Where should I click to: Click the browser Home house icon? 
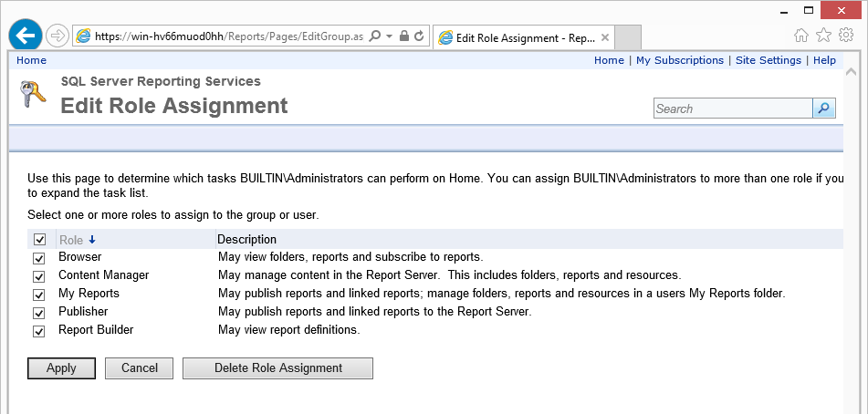[x=801, y=36]
